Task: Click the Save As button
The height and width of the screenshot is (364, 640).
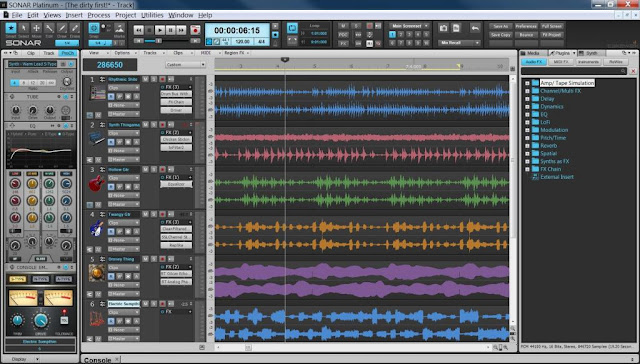Action: (500, 26)
